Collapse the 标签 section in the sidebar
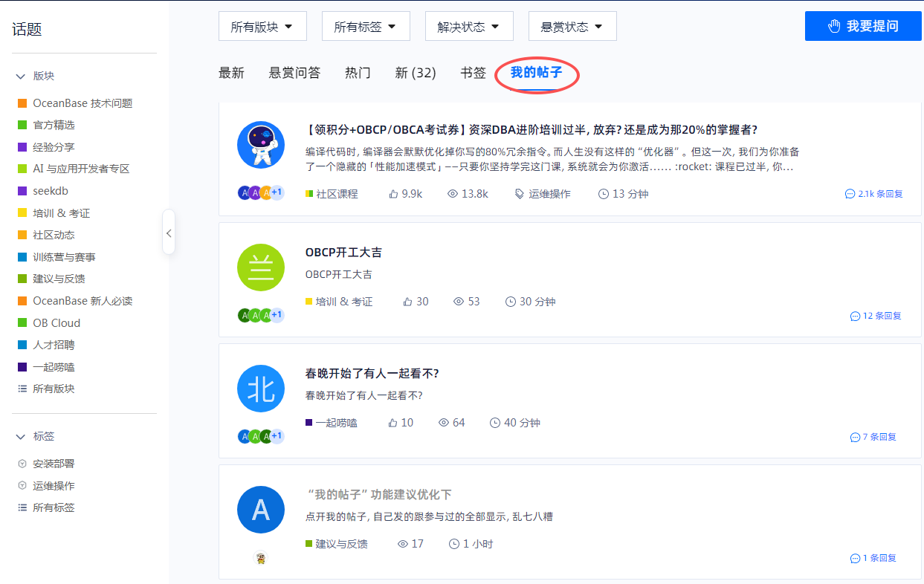Screen dimensions: 924x584 pos(21,436)
